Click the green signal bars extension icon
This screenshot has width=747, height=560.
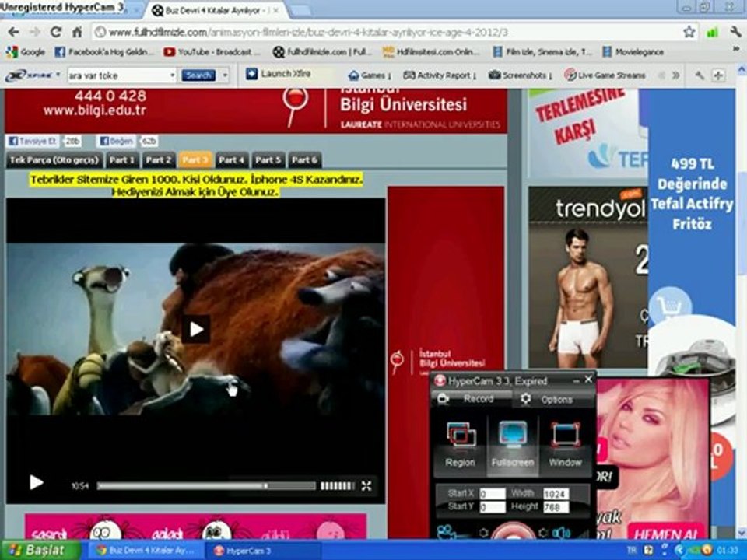(x=712, y=32)
